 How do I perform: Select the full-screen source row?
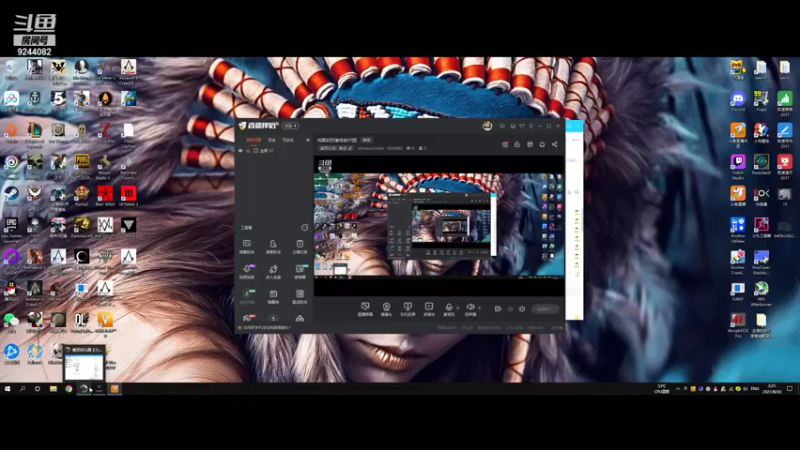click(x=274, y=151)
